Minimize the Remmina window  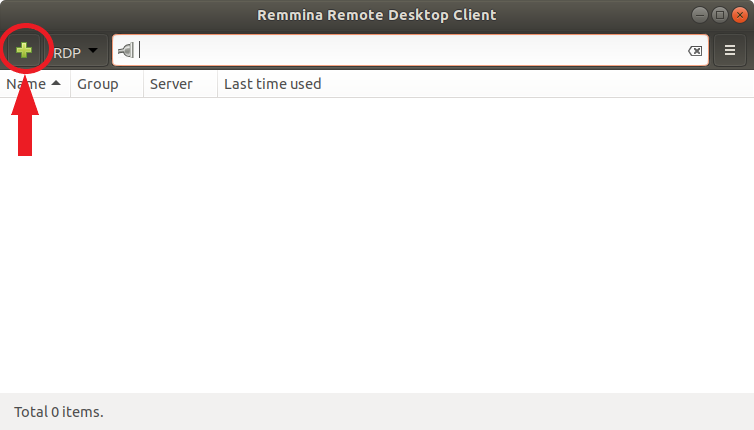[700, 15]
